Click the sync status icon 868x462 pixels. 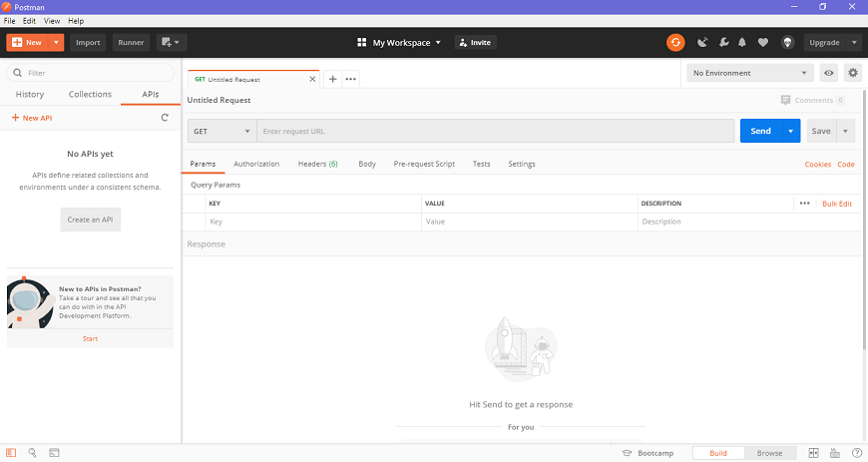(x=675, y=43)
